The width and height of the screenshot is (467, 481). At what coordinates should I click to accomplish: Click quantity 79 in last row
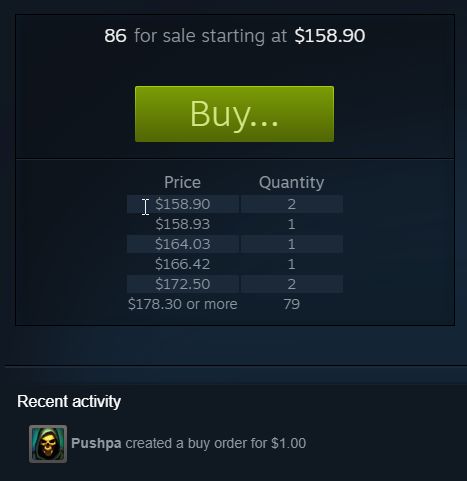pyautogui.click(x=292, y=304)
